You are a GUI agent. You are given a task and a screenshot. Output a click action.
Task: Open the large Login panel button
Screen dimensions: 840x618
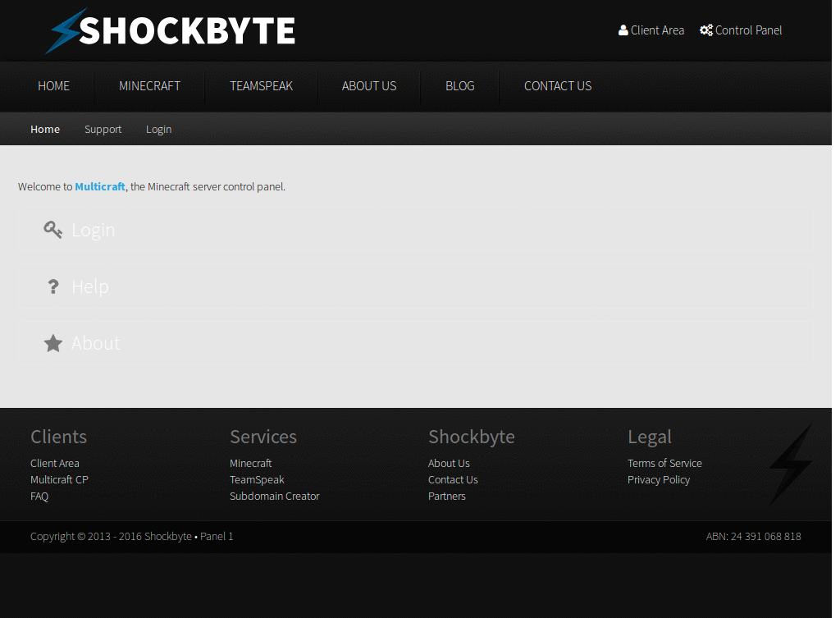(416, 230)
